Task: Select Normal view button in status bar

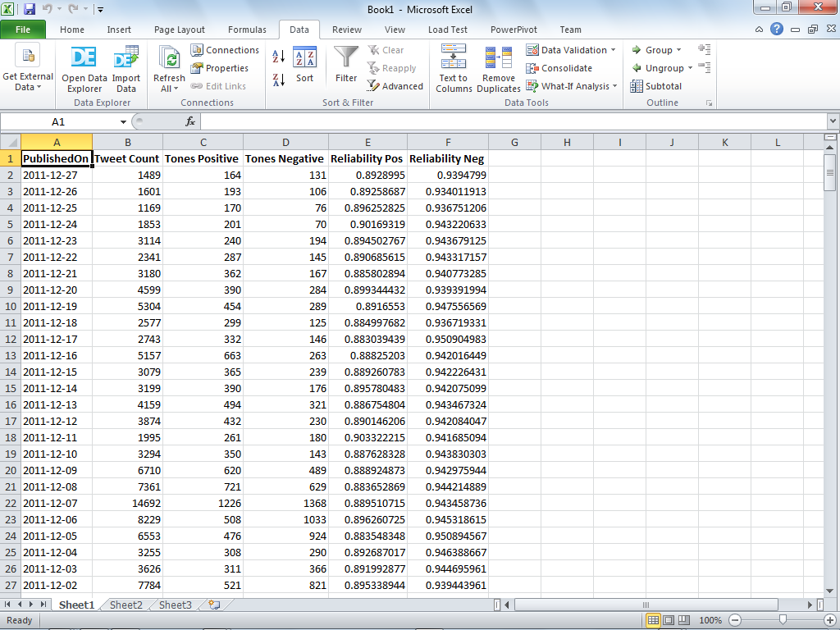Action: (653, 620)
